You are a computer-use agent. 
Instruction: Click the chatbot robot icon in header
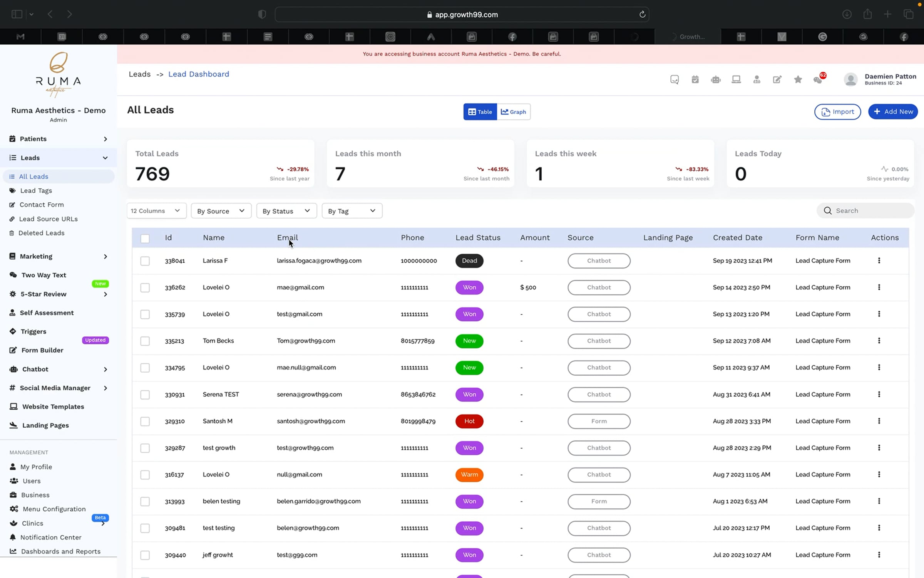pyautogui.click(x=716, y=80)
